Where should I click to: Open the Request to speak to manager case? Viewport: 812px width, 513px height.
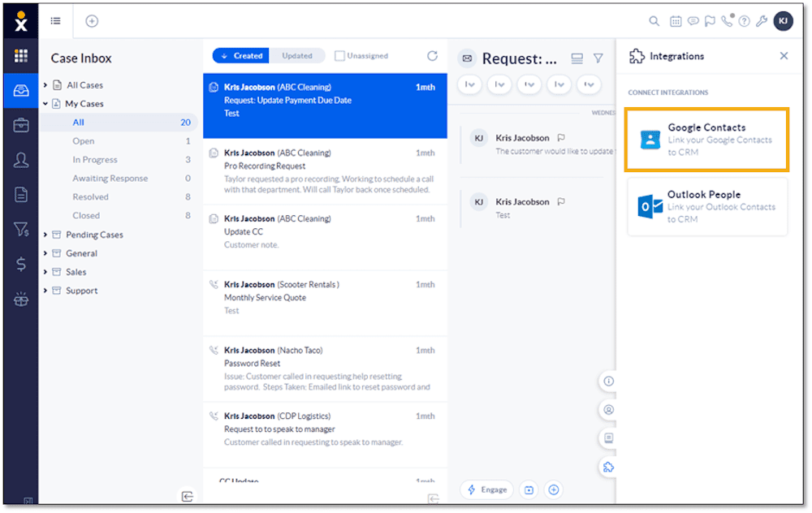pos(326,434)
